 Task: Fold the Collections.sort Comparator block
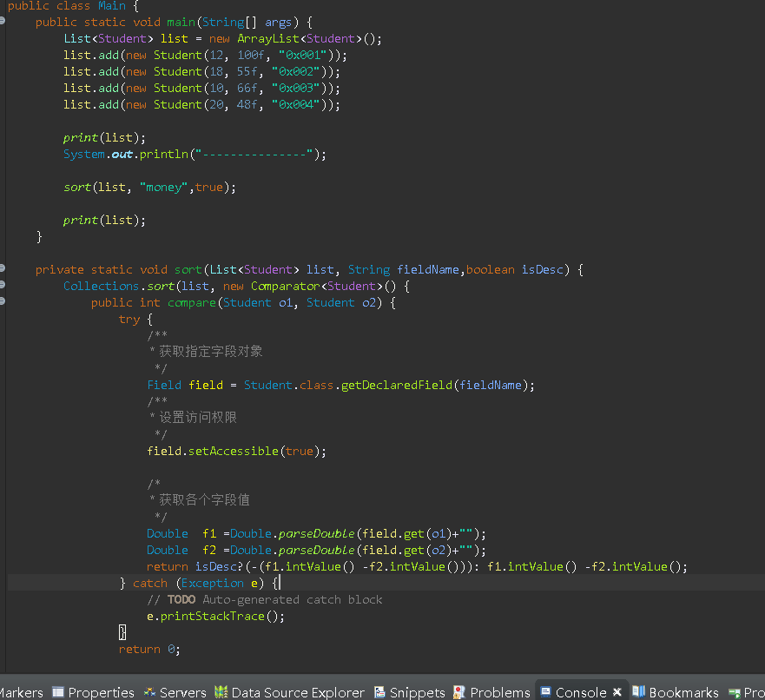pos(3,285)
